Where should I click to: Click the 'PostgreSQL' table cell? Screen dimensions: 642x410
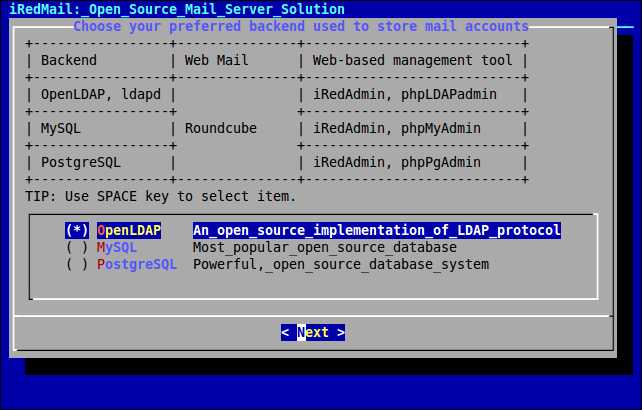click(x=81, y=162)
